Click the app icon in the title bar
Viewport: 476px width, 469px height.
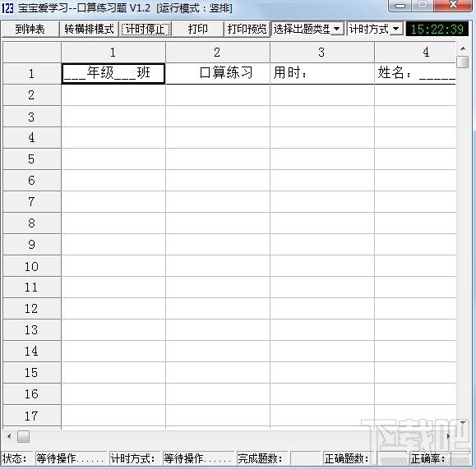click(7, 8)
